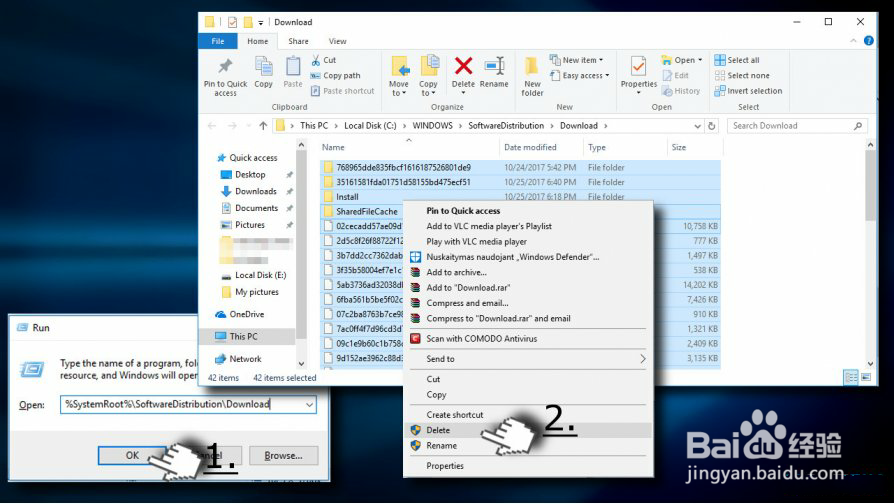Sort by the Name column header
Image resolution: width=894 pixels, height=504 pixels.
pyautogui.click(x=408, y=147)
